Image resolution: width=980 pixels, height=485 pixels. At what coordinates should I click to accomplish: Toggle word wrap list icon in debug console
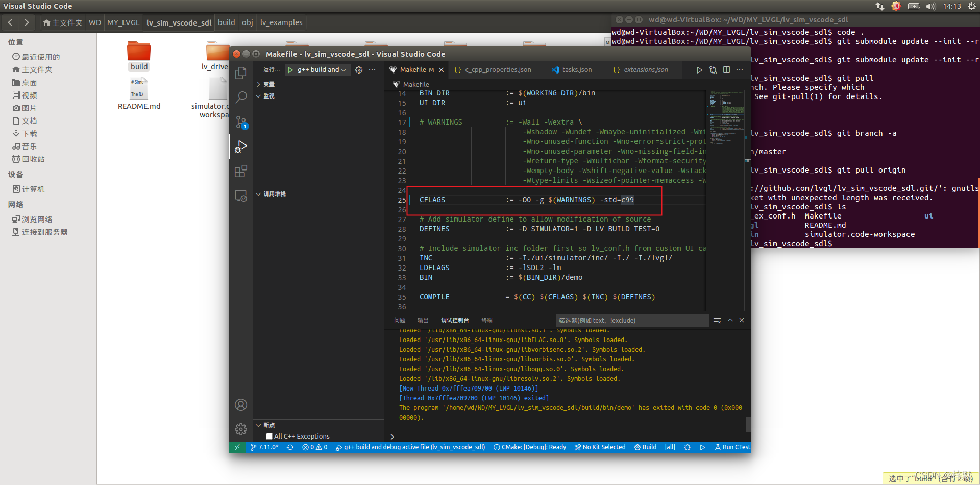tap(717, 321)
